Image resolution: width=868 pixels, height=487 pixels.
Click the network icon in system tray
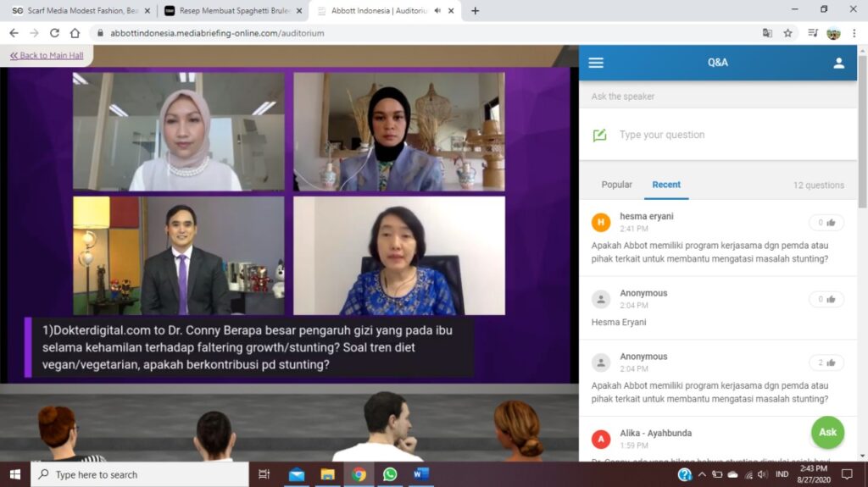pos(748,474)
